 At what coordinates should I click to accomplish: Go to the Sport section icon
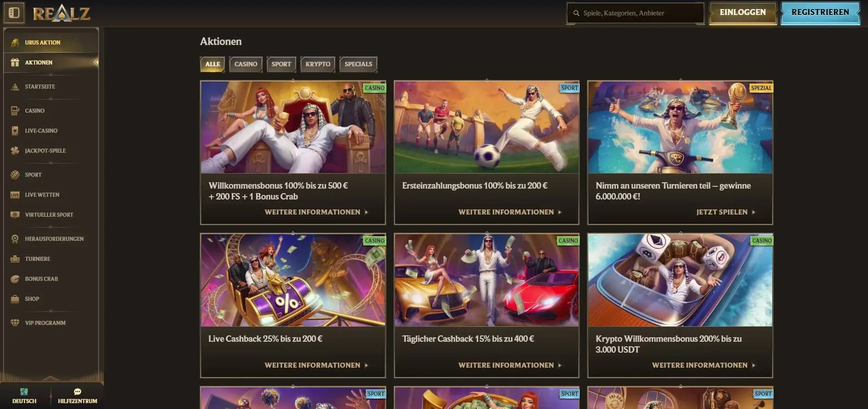pyautogui.click(x=15, y=175)
